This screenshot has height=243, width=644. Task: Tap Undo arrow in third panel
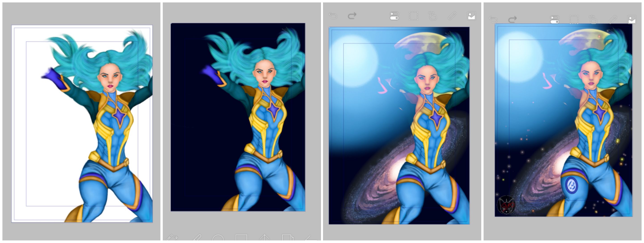333,16
